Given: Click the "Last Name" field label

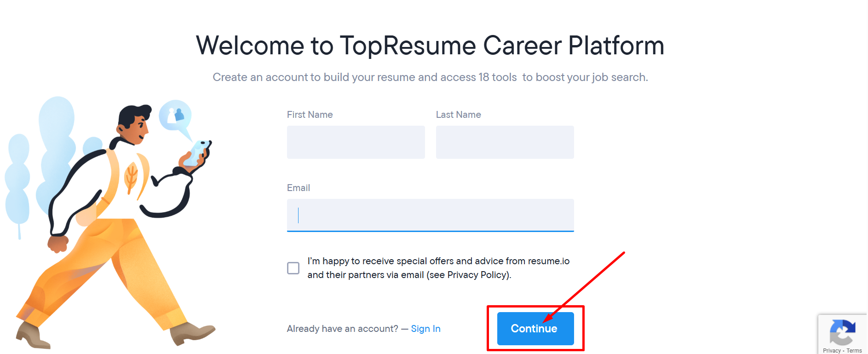Looking at the screenshot, I should click(x=458, y=115).
